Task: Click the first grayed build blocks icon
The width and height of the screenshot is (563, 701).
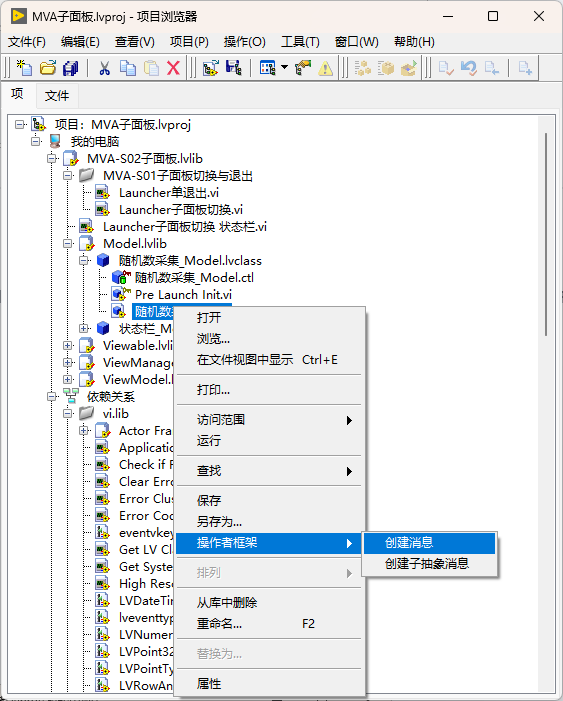Action: [363, 68]
